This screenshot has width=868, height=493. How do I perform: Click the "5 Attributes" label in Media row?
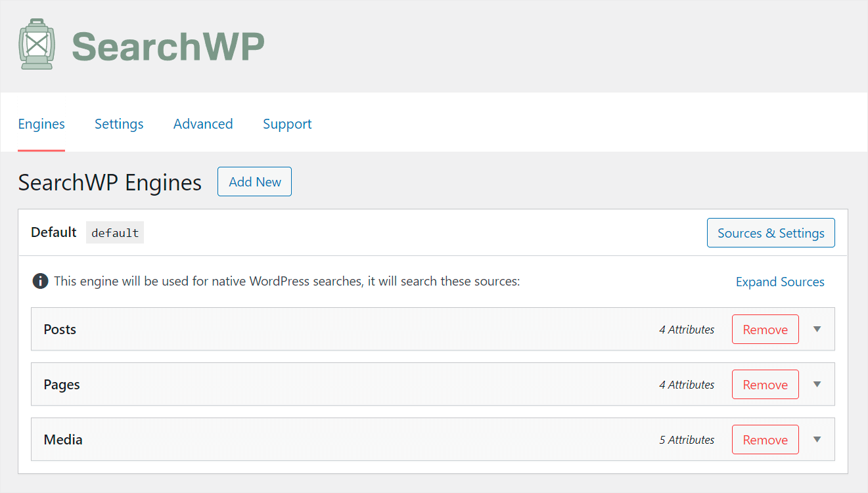[x=687, y=440]
